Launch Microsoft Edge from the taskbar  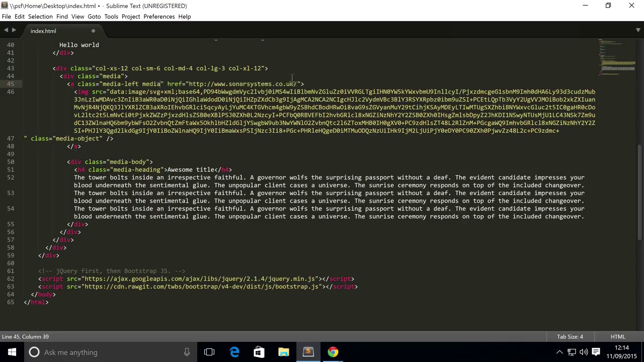pyautogui.click(x=234, y=352)
